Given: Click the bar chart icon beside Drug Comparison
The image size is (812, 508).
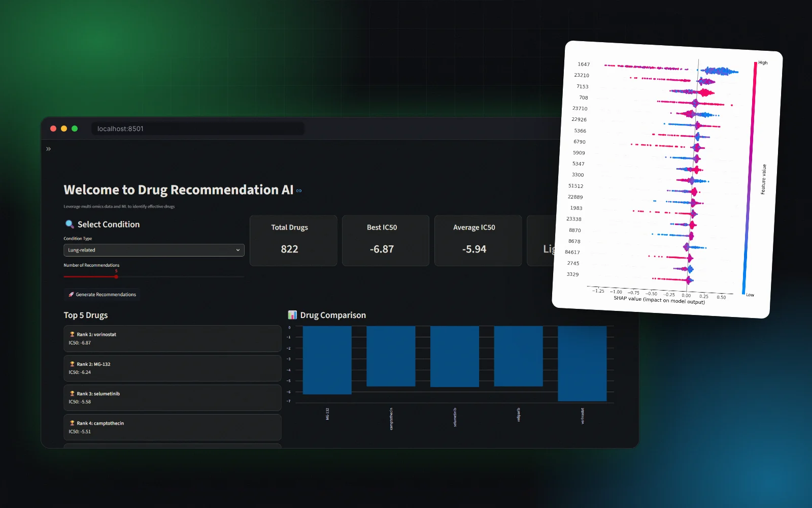Looking at the screenshot, I should click(x=292, y=315).
